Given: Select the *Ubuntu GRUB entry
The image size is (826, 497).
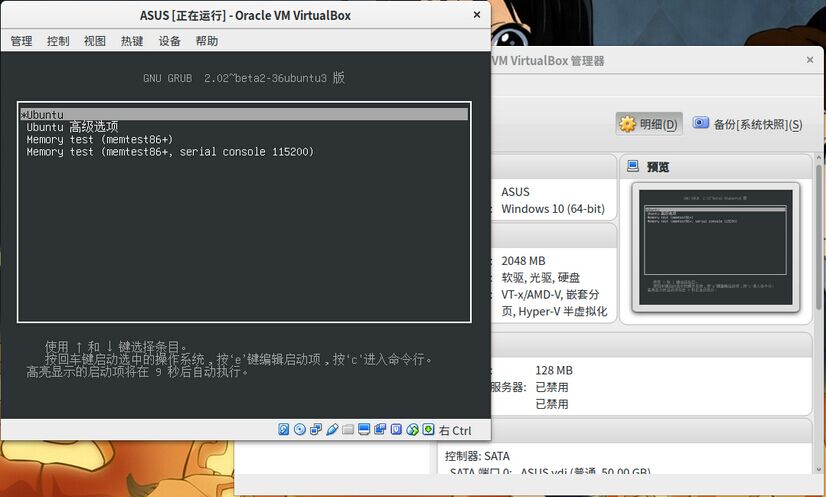Looking at the screenshot, I should pyautogui.click(x=244, y=114).
